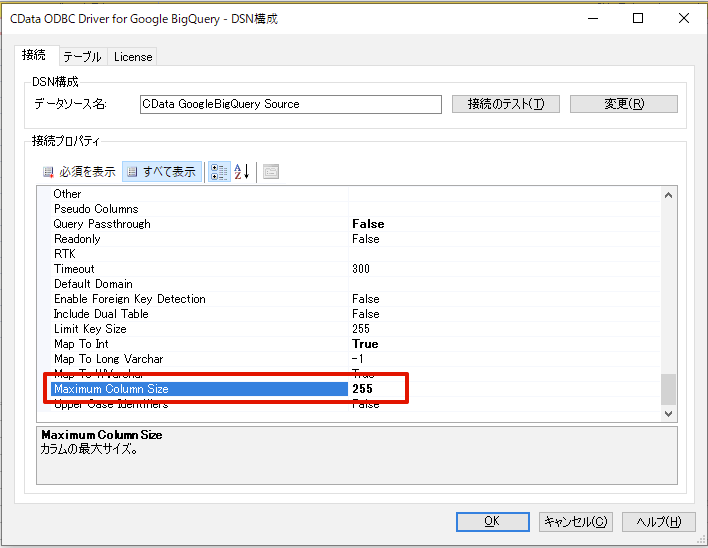This screenshot has height=548, width=708.
Task: Open the テーブル tab
Action: [x=83, y=57]
